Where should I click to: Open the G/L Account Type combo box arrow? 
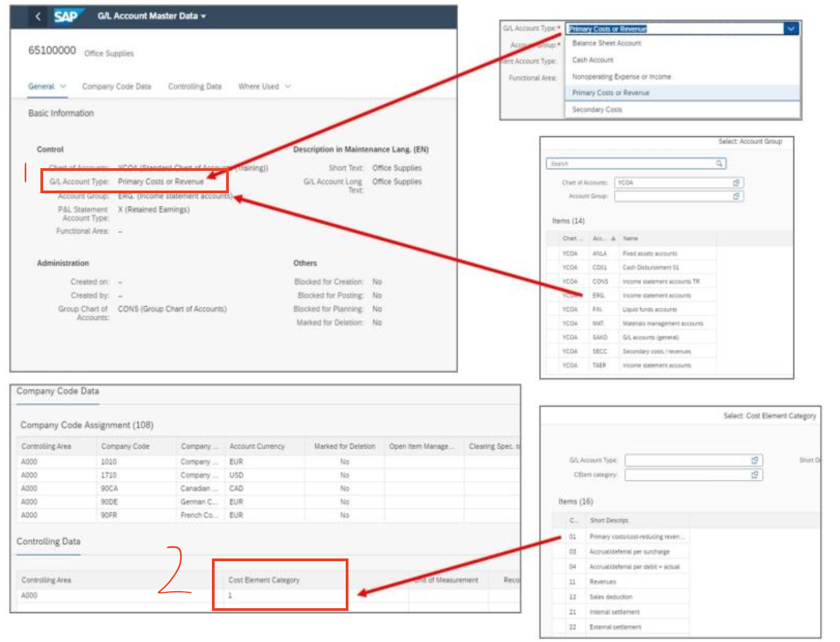click(x=791, y=29)
